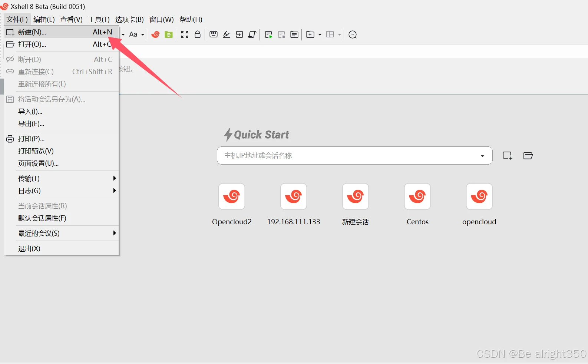Open the 选项卡(B) menu

129,19
